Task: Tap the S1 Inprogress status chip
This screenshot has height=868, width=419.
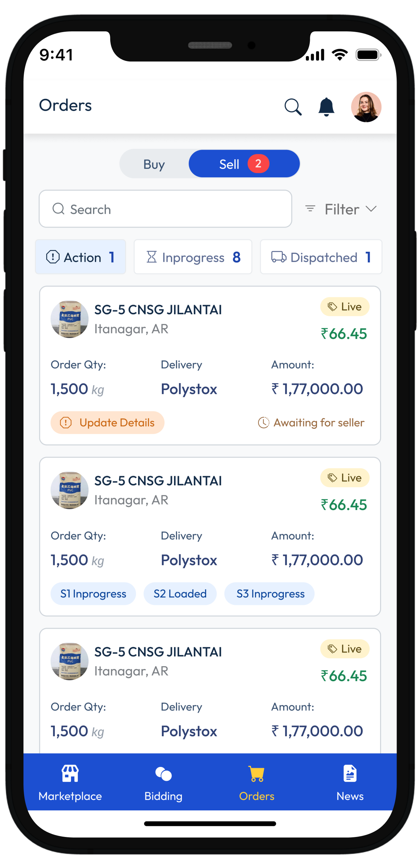Action: click(x=93, y=594)
